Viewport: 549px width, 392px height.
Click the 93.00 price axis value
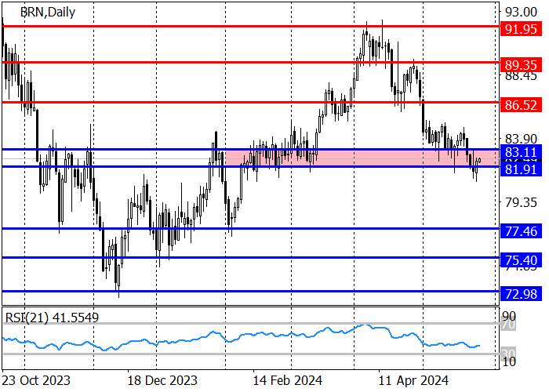click(521, 12)
